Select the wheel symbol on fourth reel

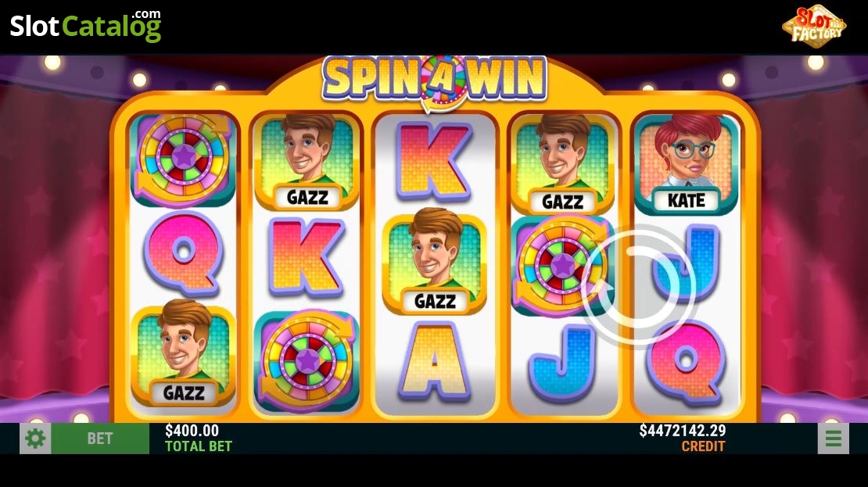click(561, 265)
